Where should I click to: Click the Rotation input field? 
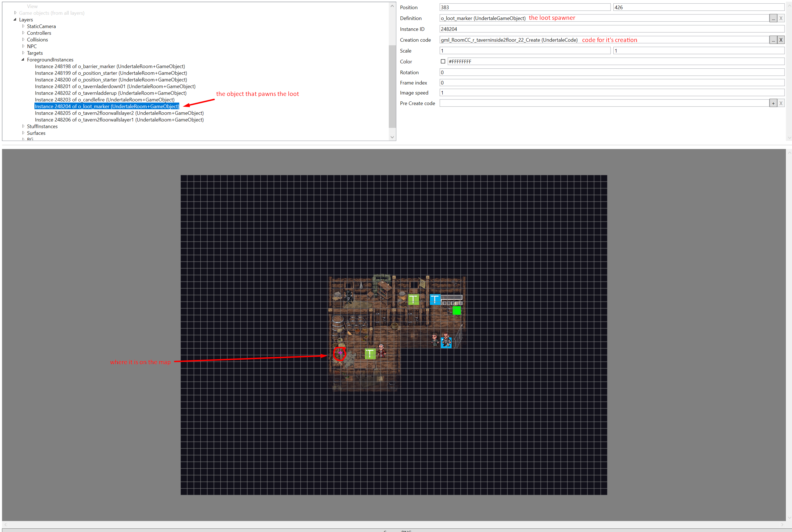611,72
